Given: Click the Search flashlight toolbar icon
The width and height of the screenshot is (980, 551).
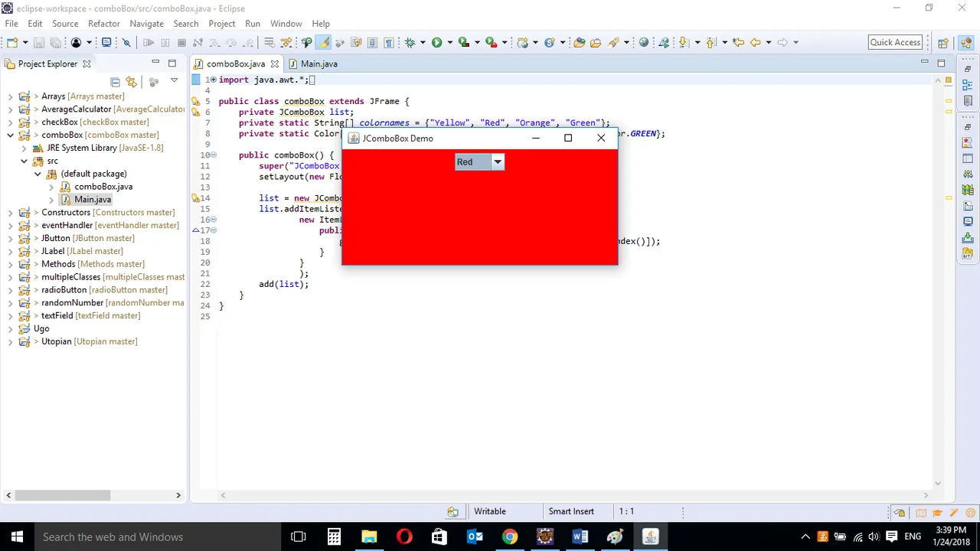Looking at the screenshot, I should point(614,43).
